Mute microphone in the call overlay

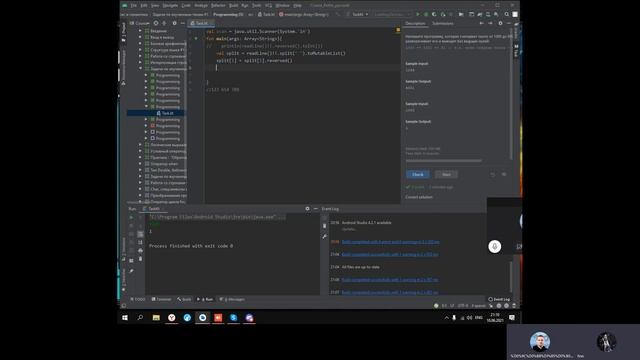[495, 247]
